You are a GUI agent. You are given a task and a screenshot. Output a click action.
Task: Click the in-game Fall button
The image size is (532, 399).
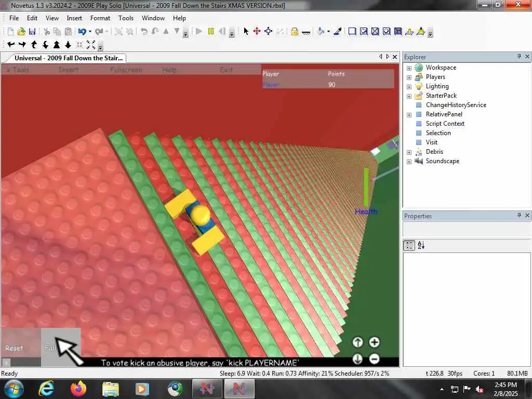(61, 348)
